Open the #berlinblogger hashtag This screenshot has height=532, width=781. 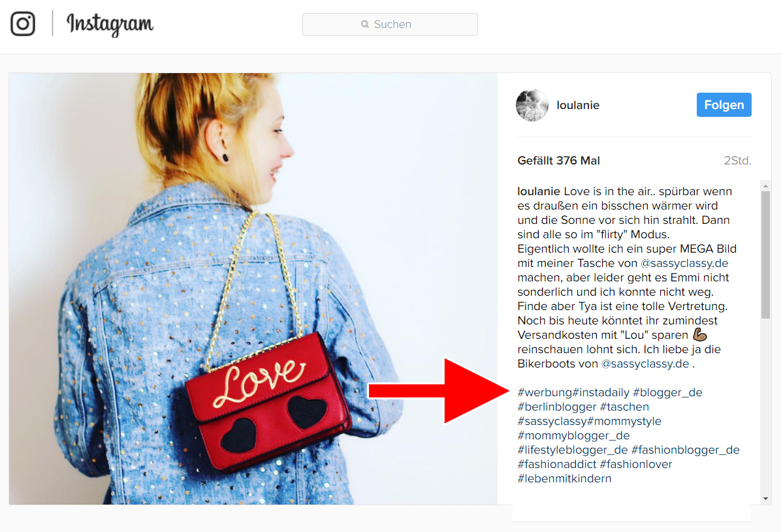[557, 407]
